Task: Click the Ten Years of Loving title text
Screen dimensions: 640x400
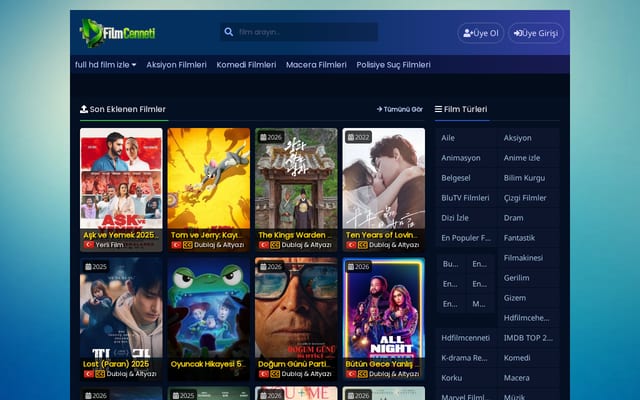Action: tap(382, 235)
